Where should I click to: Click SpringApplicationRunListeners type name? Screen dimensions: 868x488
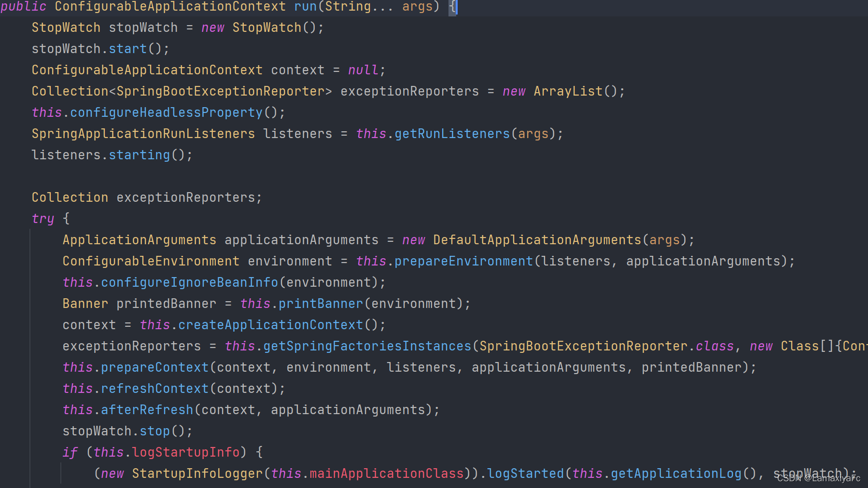pos(143,134)
